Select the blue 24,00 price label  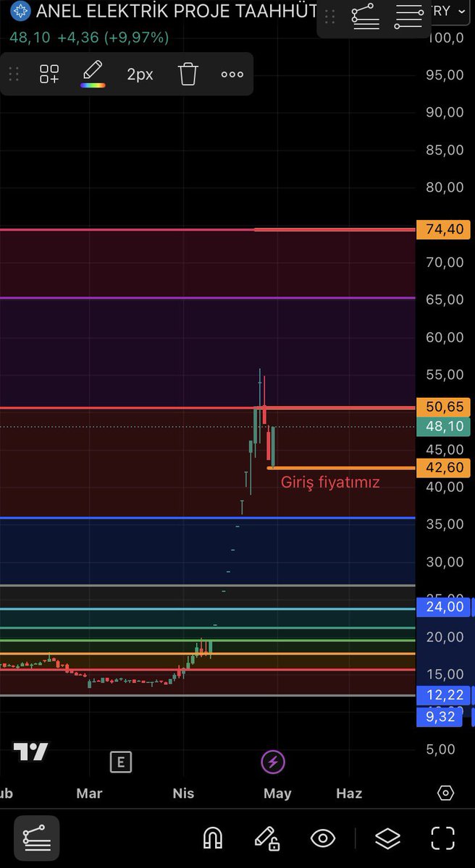tap(444, 607)
